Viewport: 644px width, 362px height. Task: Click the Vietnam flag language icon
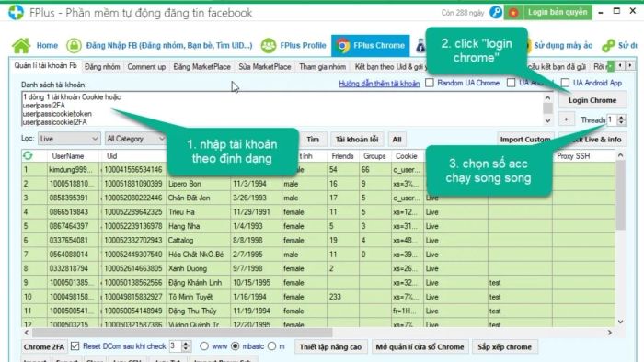513,12
